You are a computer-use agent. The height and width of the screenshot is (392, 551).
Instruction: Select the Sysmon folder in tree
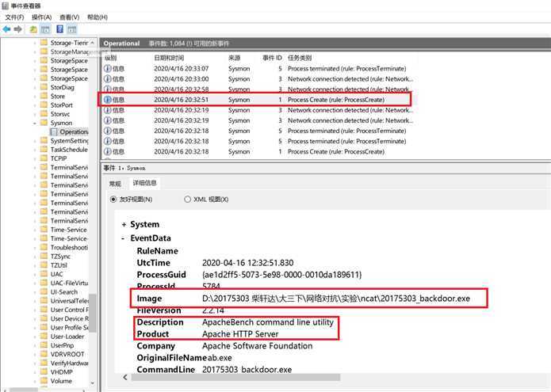pyautogui.click(x=61, y=123)
